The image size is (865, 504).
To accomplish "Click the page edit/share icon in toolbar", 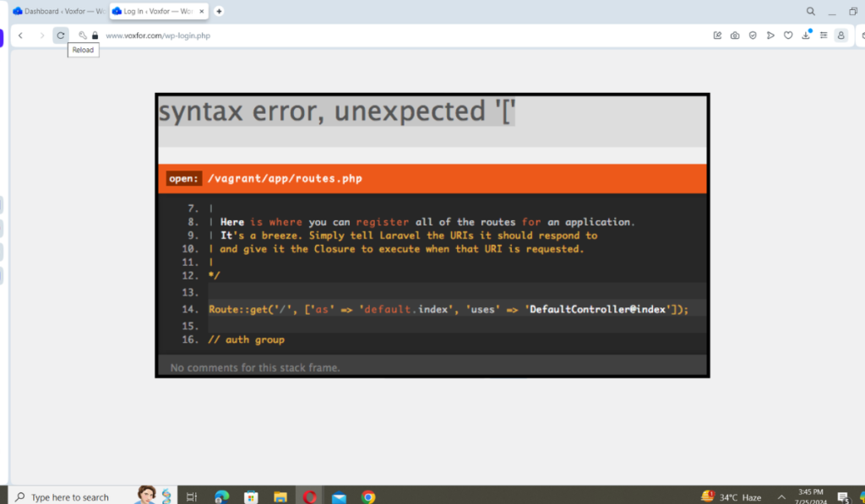I will pos(717,35).
